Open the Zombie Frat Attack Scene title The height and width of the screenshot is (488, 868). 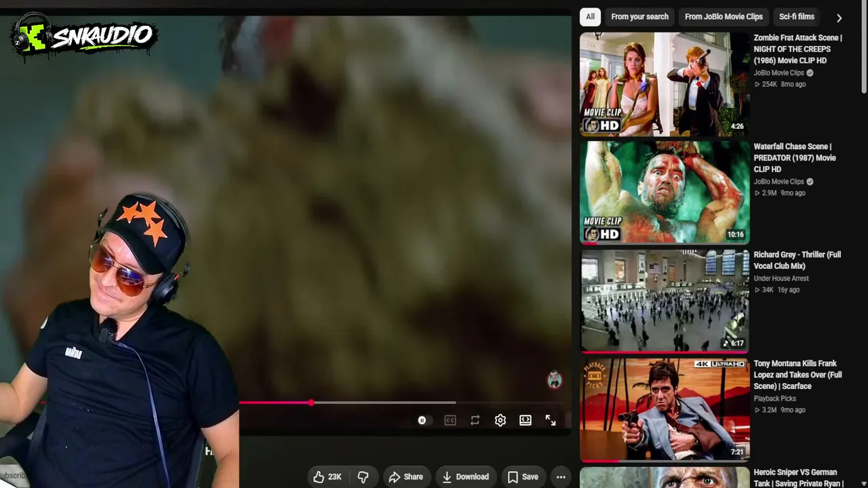[797, 49]
